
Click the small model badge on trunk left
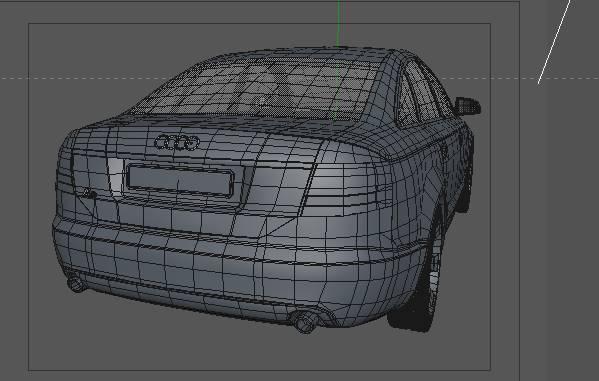click(89, 193)
